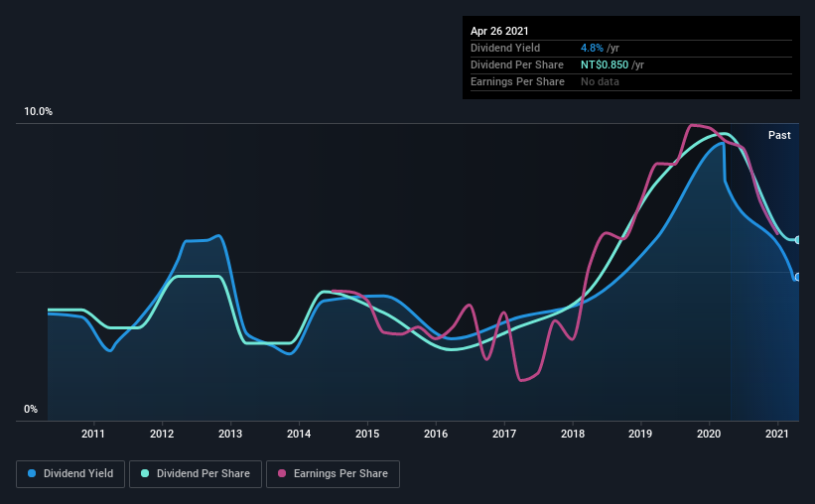Toggle the Earnings Per Share series
The image size is (815, 504).
point(333,474)
